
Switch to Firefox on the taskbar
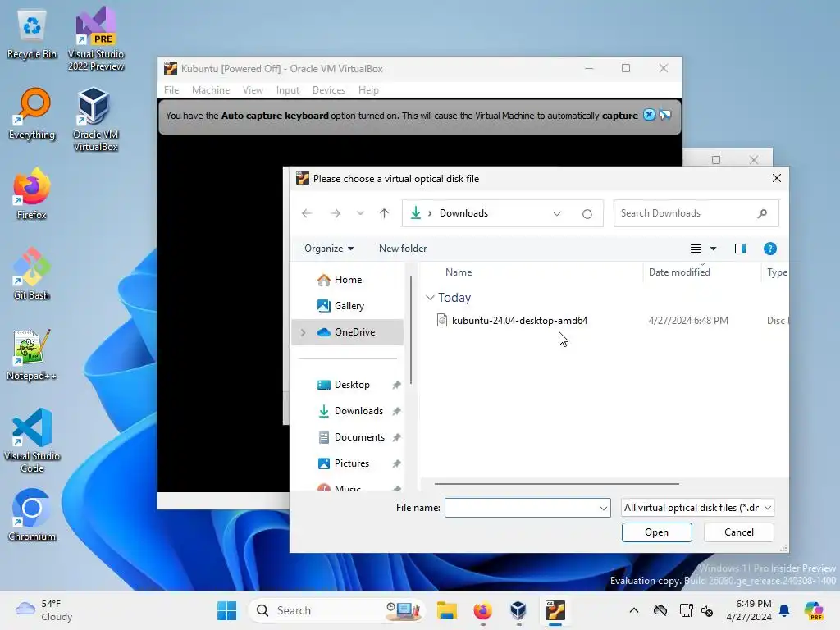(482, 610)
